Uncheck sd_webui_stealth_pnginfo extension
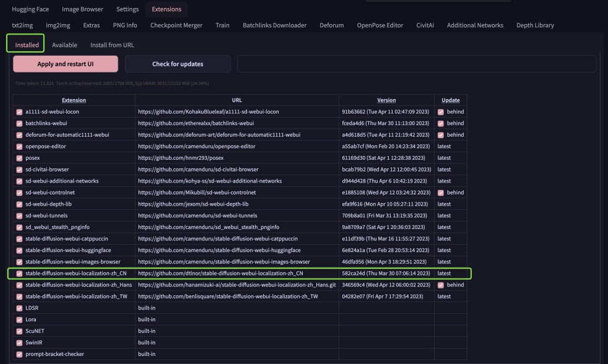 point(19,227)
